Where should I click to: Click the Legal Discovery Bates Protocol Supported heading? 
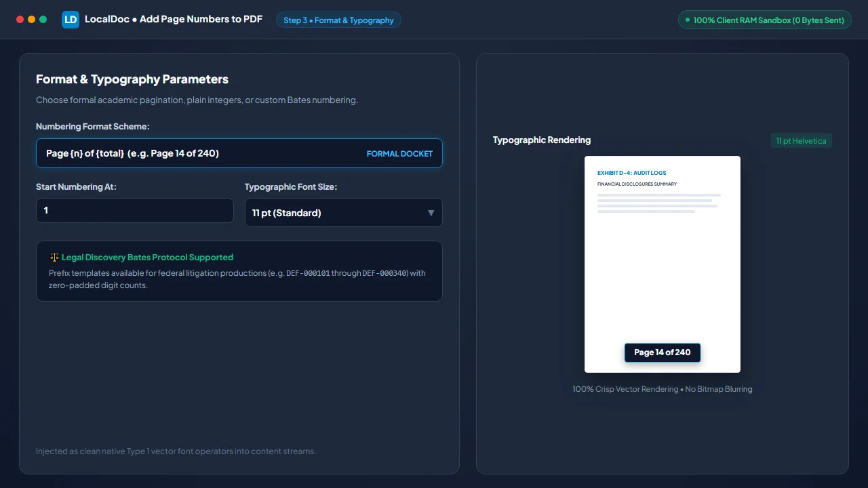(147, 258)
